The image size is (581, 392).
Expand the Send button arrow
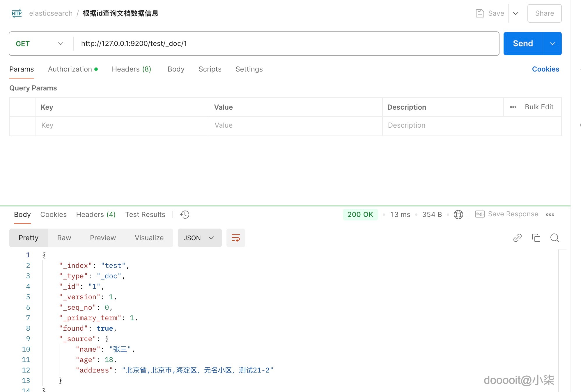[552, 44]
